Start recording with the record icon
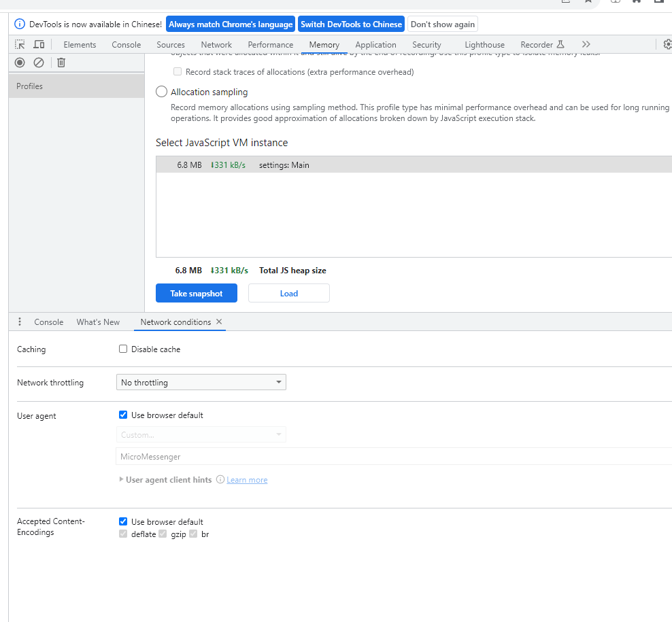The height and width of the screenshot is (622, 672). [20, 63]
